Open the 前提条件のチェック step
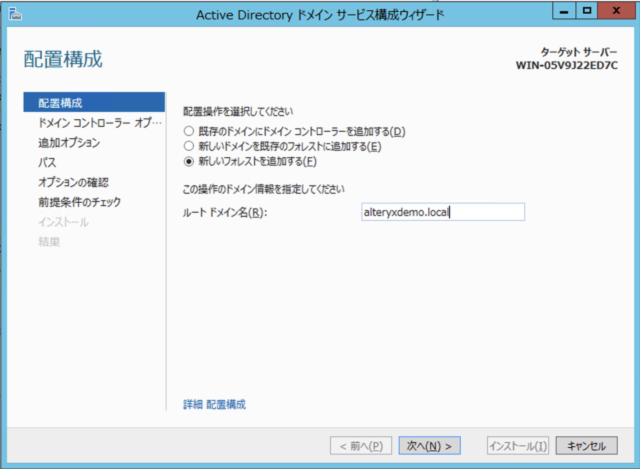This screenshot has height=469, width=640. [x=80, y=202]
